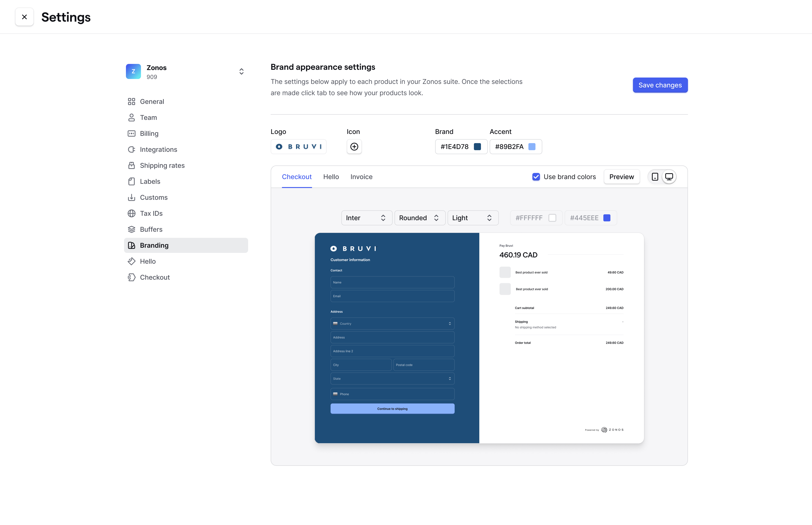Click the add icon button
This screenshot has height=525, width=812.
coord(354,146)
